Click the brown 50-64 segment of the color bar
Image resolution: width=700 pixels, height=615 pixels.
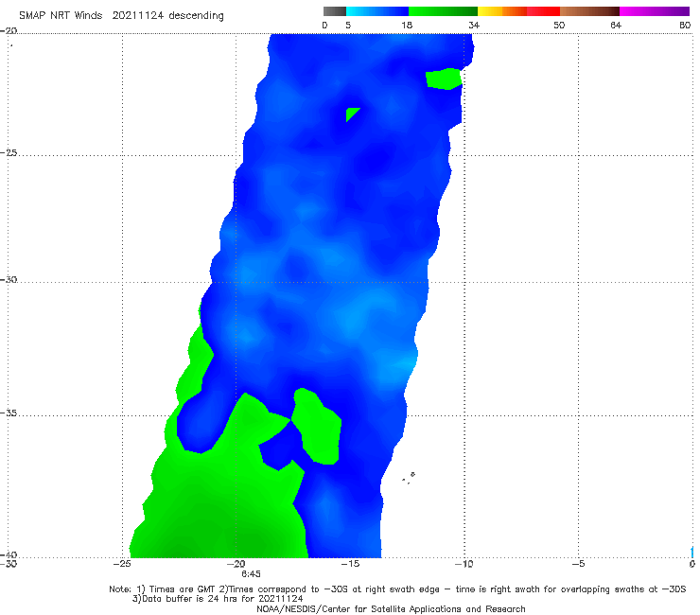point(589,11)
